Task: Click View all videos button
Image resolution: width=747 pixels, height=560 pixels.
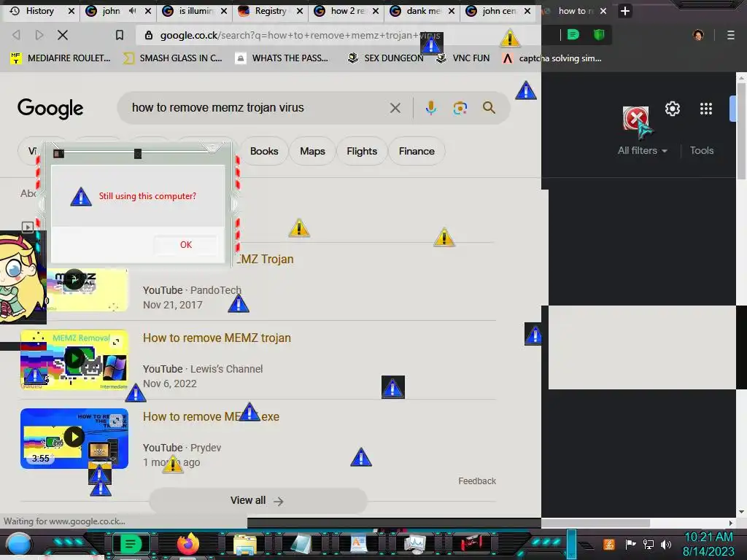Action: pos(258,500)
